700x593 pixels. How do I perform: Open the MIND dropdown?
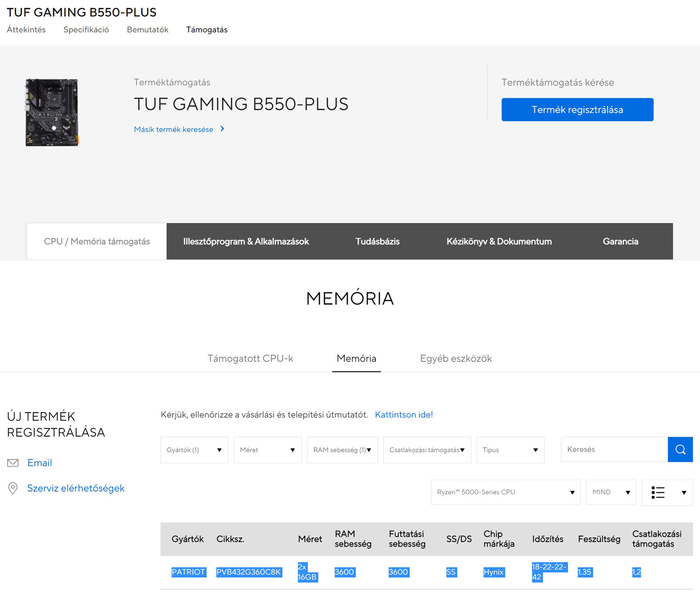click(x=611, y=492)
